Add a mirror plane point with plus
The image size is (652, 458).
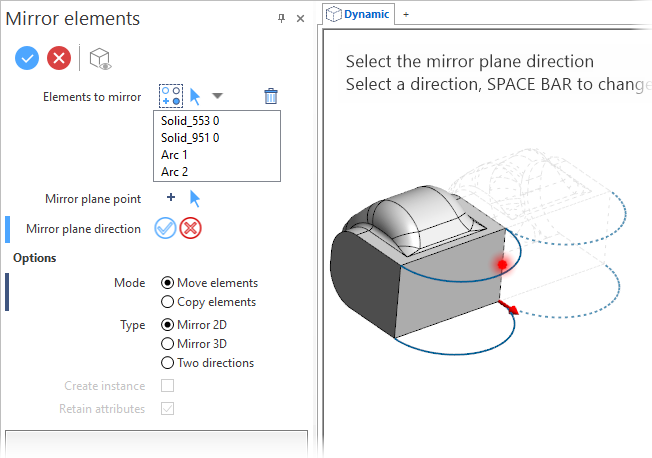click(171, 197)
